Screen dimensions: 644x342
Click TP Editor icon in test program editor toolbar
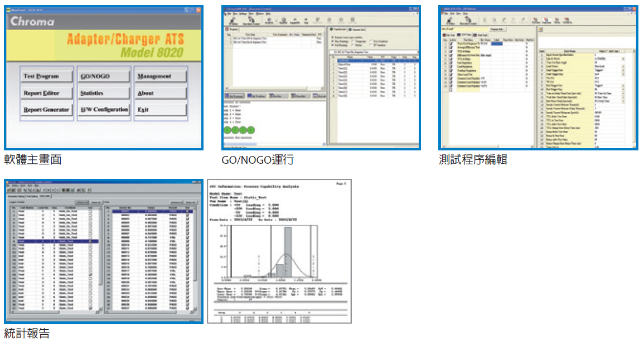(450, 20)
